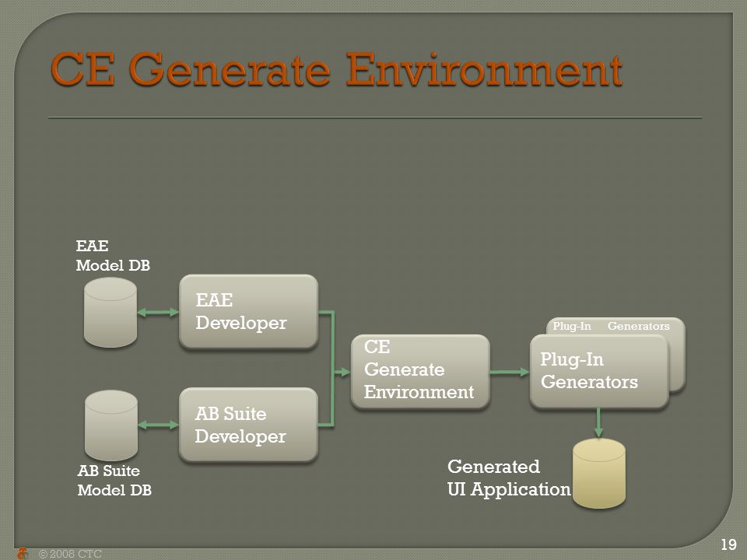Select the EAE Developer box
The height and width of the screenshot is (560, 747).
click(x=248, y=312)
